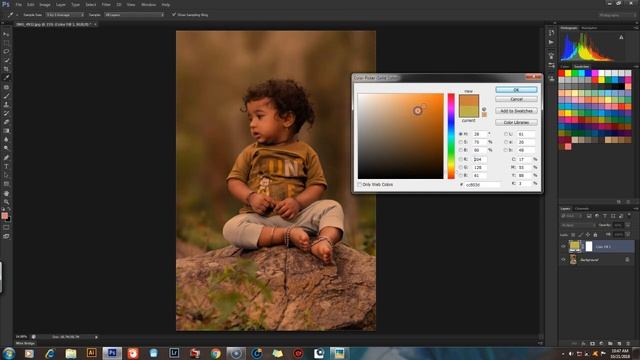
Task: Open the Sample layers dropdown
Action: pyautogui.click(x=134, y=15)
